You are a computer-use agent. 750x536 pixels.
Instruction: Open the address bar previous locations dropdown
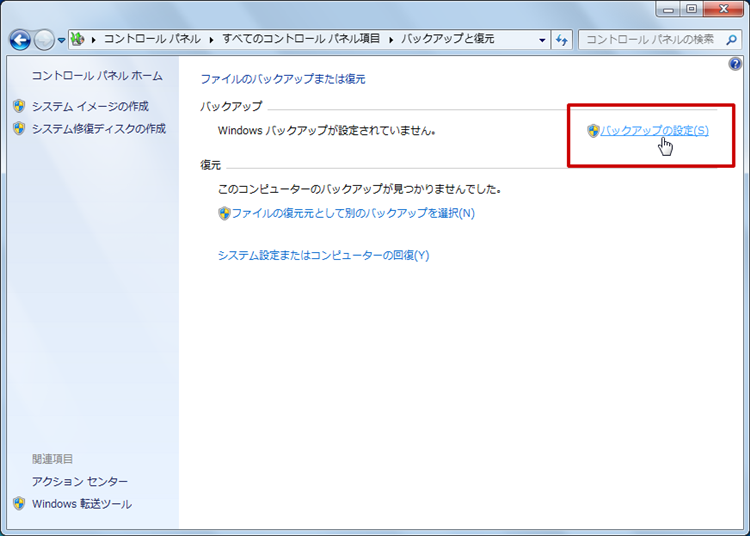click(x=542, y=40)
